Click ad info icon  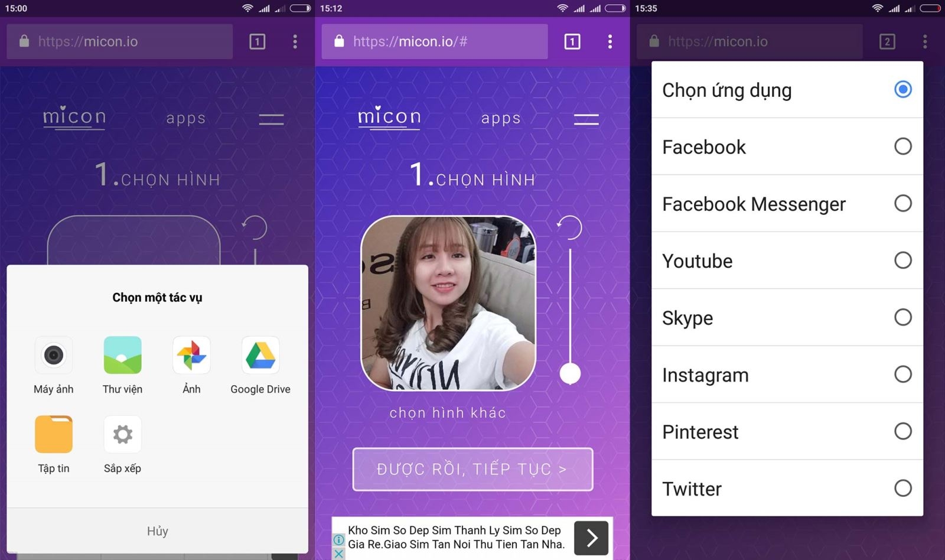338,540
